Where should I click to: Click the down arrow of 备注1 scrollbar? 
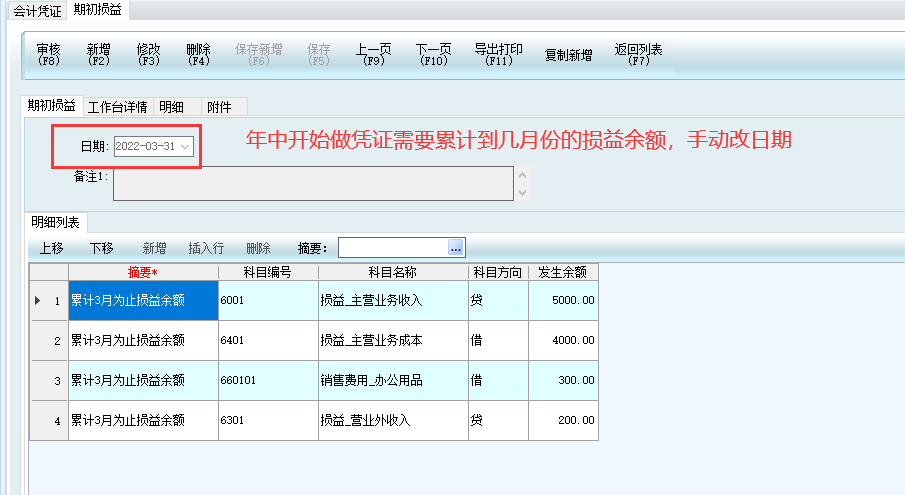(522, 193)
